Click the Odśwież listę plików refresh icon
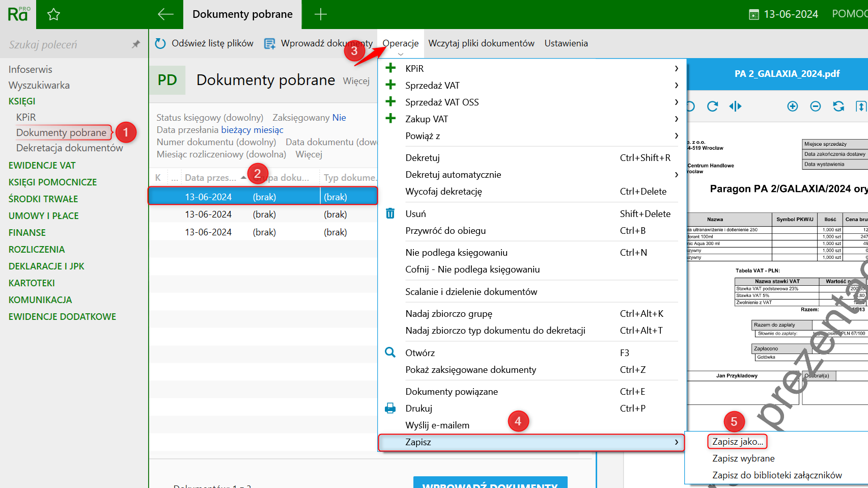The image size is (868, 488). (160, 44)
